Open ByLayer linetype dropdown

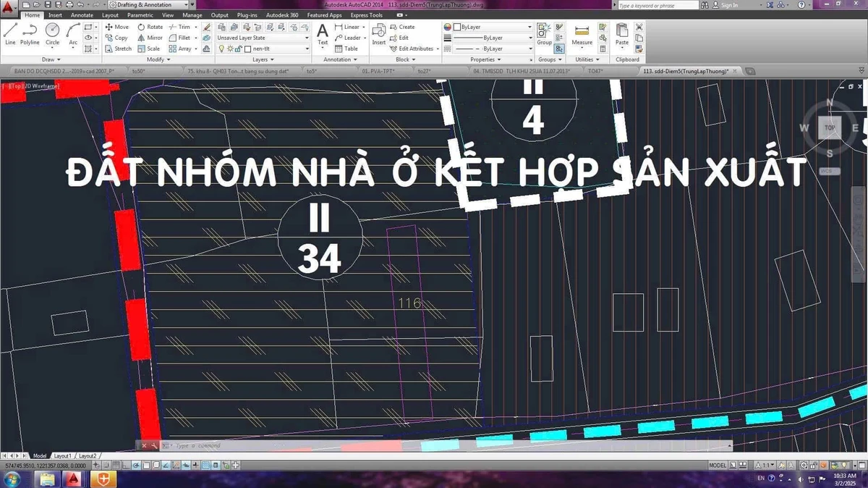pyautogui.click(x=493, y=49)
